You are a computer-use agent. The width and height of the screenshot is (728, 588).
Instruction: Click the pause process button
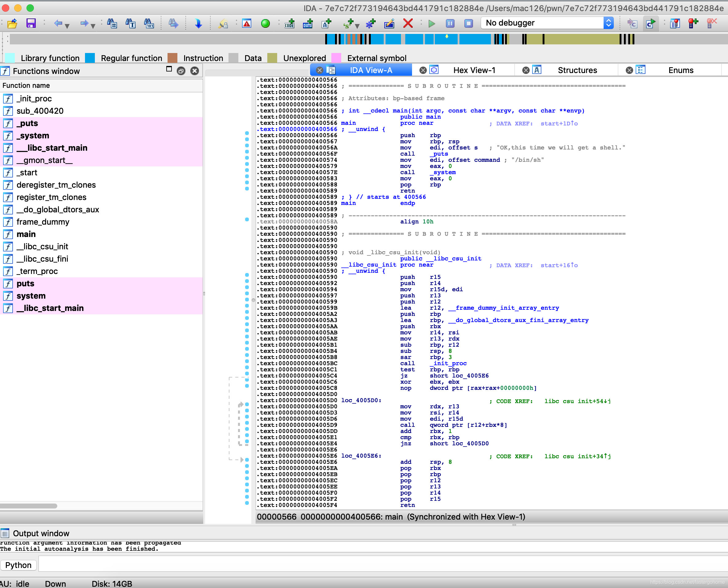pyautogui.click(x=450, y=23)
